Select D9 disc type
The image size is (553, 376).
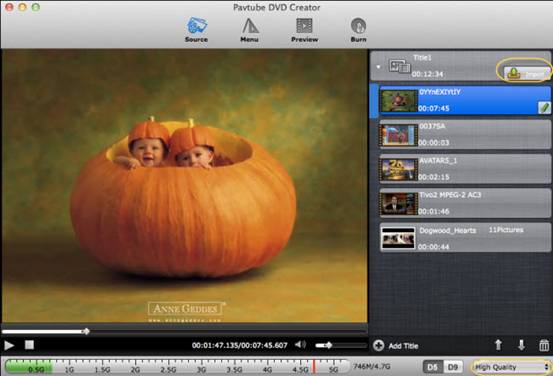point(452,367)
